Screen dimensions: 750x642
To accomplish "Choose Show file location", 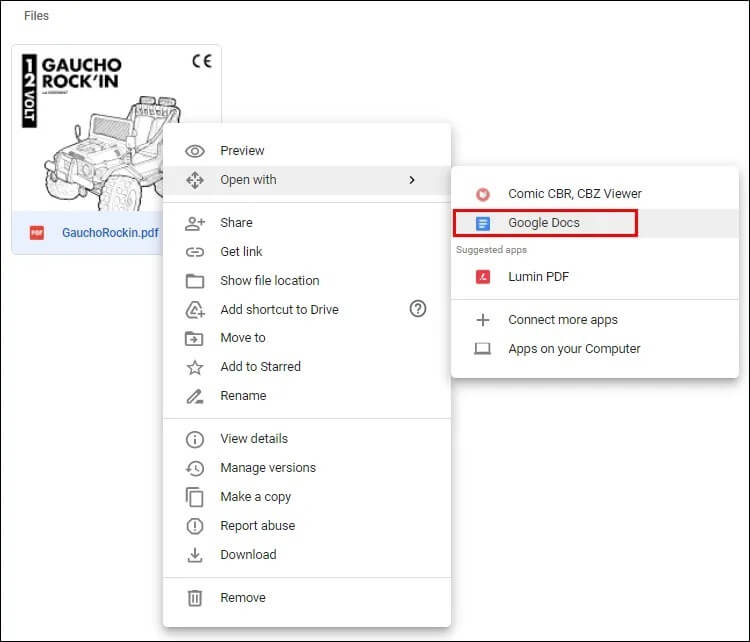I will (307, 281).
